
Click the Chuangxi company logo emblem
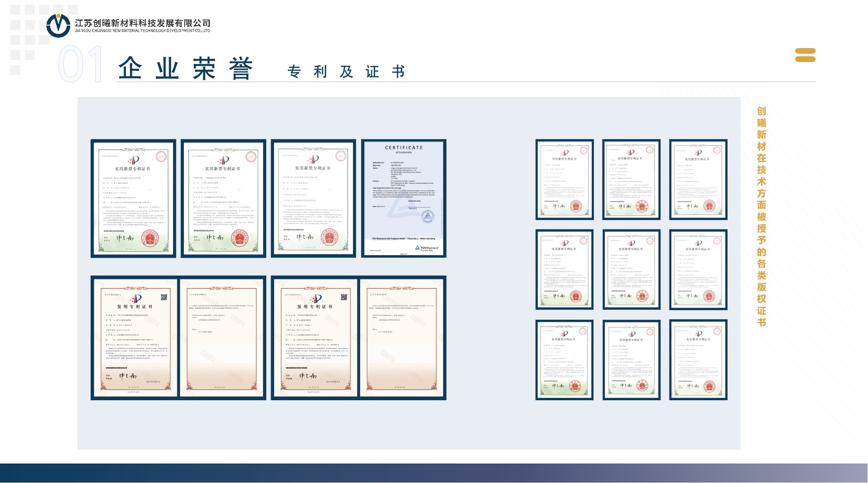pyautogui.click(x=59, y=26)
